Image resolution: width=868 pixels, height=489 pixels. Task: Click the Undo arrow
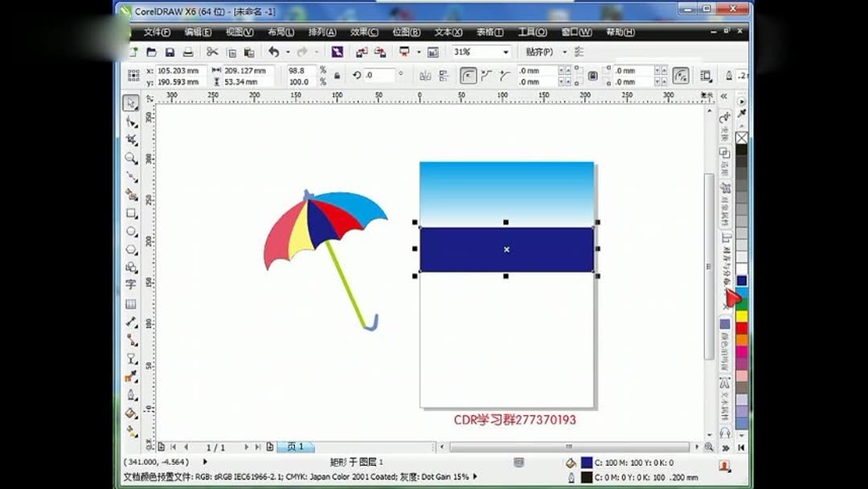pyautogui.click(x=275, y=51)
